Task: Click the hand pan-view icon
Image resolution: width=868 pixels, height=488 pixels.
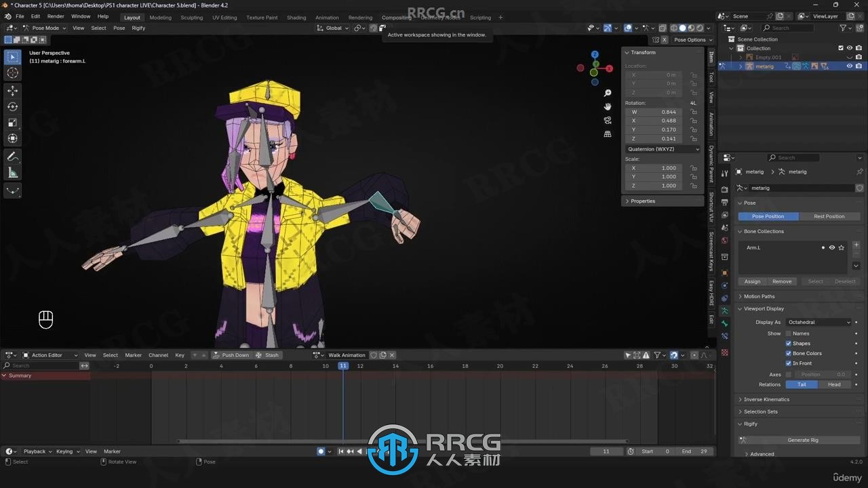Action: click(x=608, y=106)
